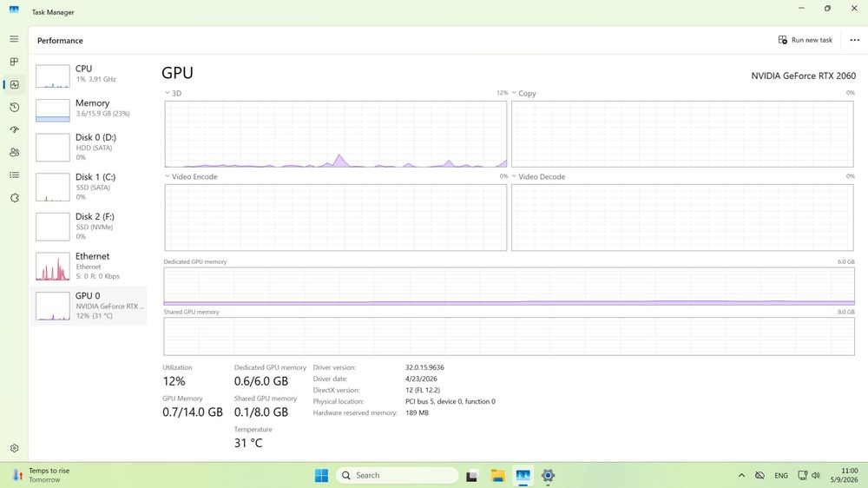Click the driver version 32.0.15.9636 value
The width and height of the screenshot is (868, 488).
pyautogui.click(x=424, y=367)
